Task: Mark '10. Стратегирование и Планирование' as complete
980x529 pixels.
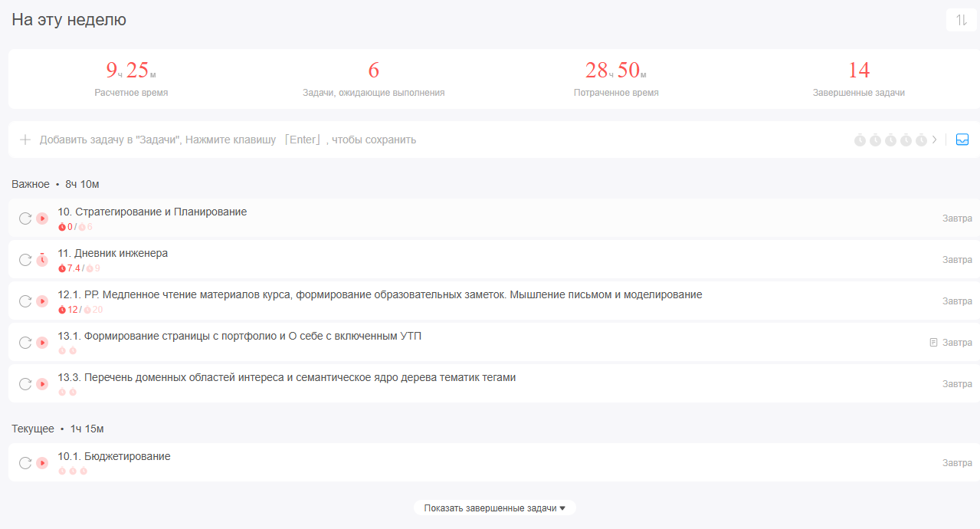Action: (x=25, y=219)
